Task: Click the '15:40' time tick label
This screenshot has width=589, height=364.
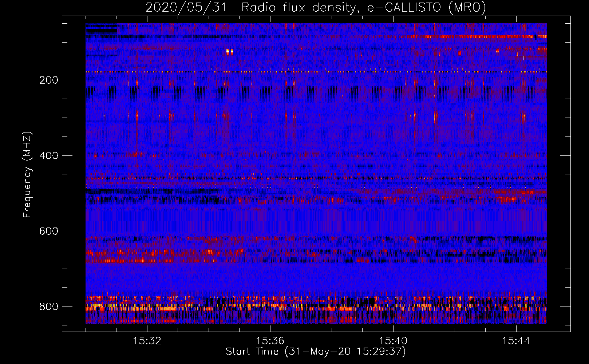Action: click(x=393, y=341)
